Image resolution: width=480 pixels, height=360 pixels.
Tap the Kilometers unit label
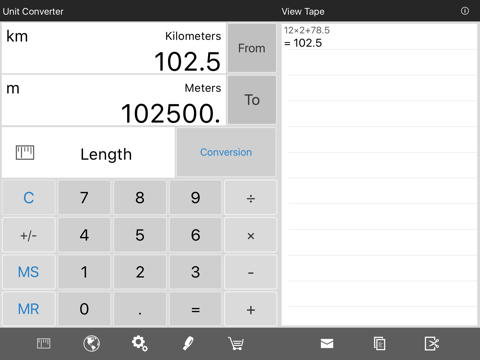193,36
